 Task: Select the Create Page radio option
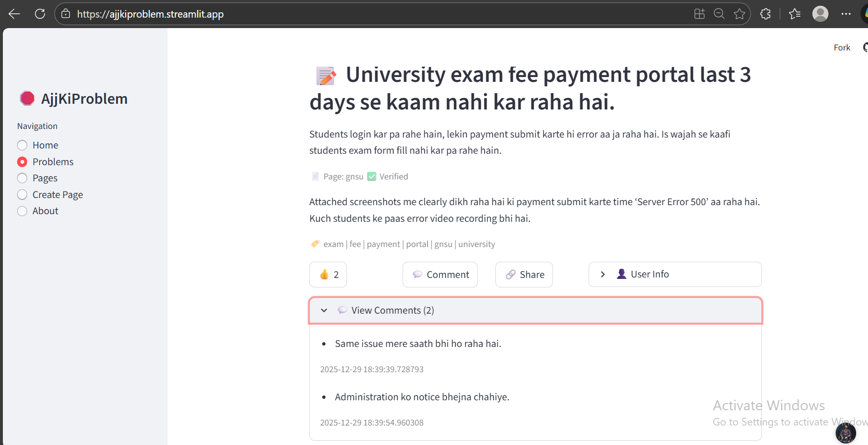(x=22, y=195)
